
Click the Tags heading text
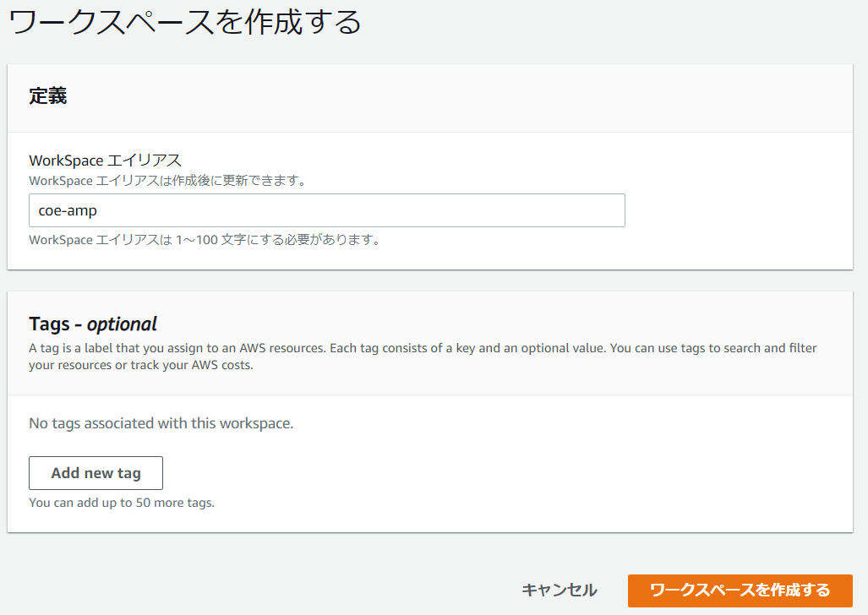pos(51,324)
